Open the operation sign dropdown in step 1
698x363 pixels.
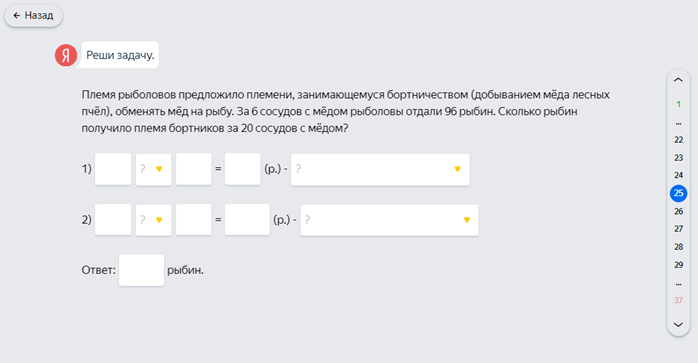[x=154, y=169]
